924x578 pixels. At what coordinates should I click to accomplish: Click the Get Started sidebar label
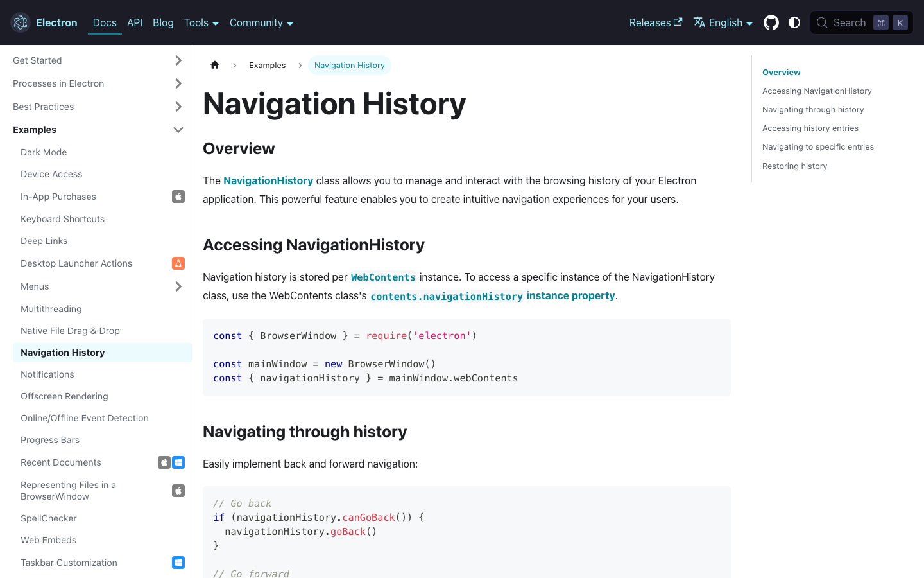point(37,60)
